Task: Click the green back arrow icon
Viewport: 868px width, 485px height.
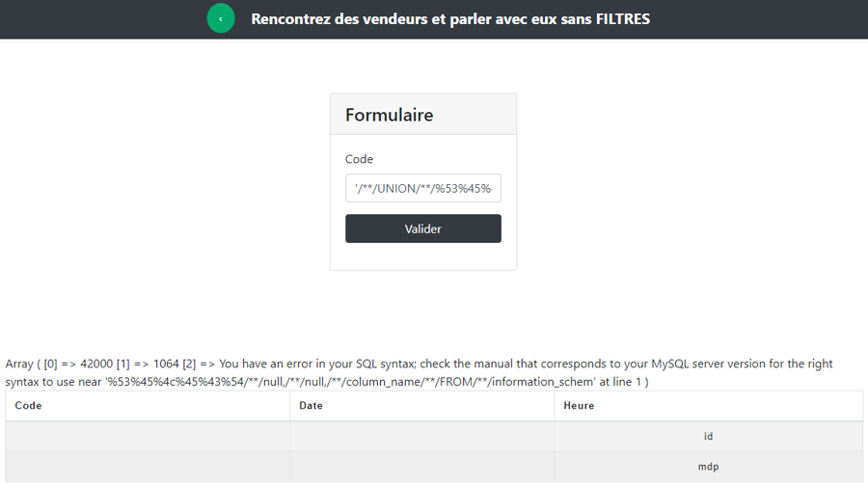Action: 221,18
